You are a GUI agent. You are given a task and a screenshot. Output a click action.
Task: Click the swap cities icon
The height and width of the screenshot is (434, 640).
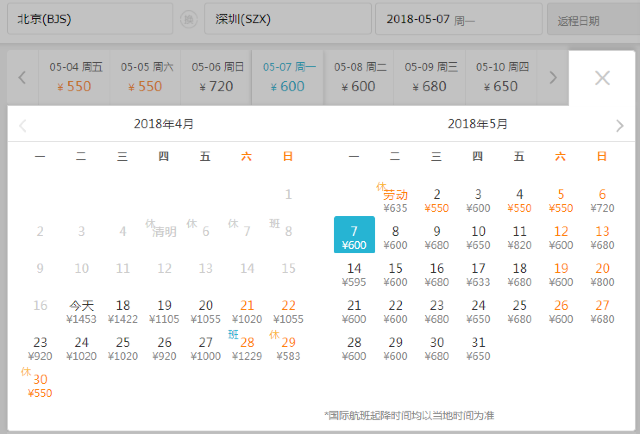coord(189,19)
